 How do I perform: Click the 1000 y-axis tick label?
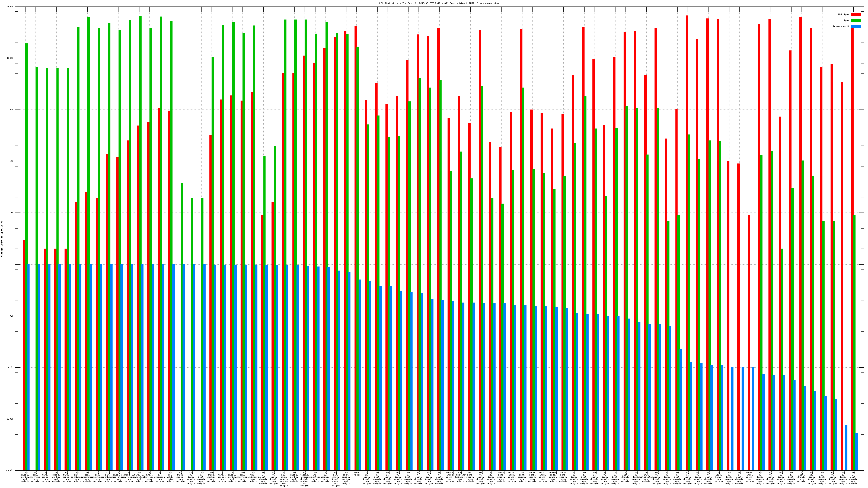click(11, 110)
